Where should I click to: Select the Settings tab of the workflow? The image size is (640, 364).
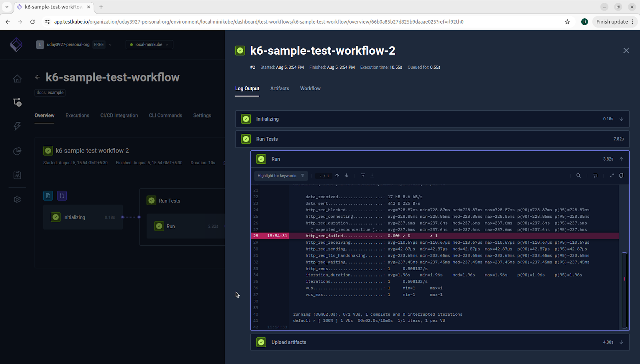pyautogui.click(x=202, y=115)
